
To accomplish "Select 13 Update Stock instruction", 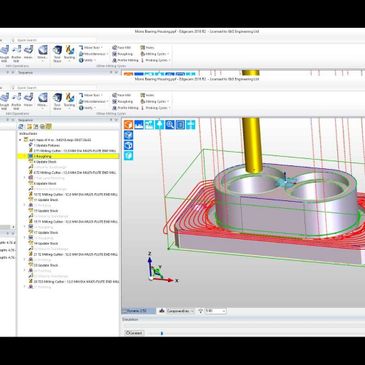I will (x=44, y=211).
